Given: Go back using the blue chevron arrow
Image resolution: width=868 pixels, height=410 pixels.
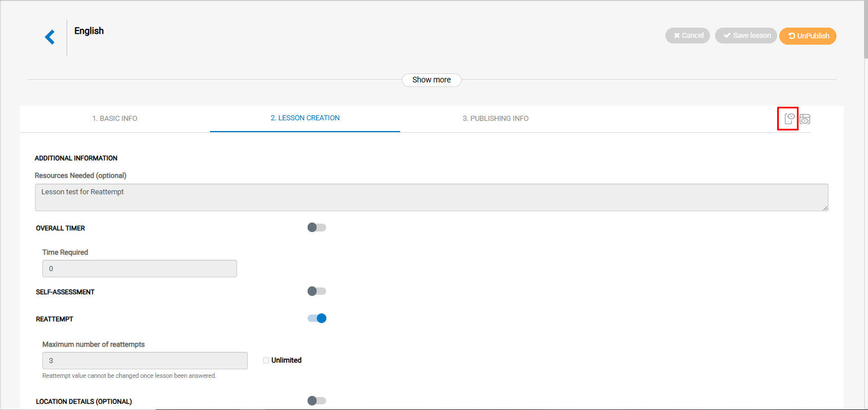Looking at the screenshot, I should (x=50, y=37).
